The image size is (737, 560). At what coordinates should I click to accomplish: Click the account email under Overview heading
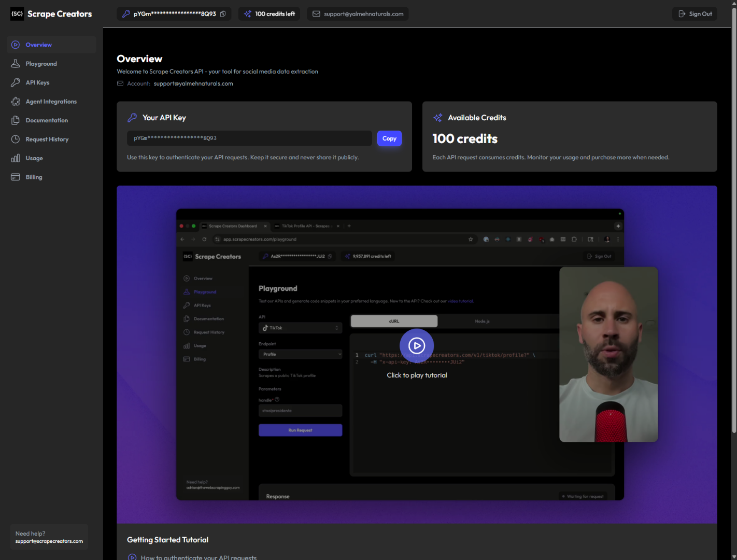[193, 83]
